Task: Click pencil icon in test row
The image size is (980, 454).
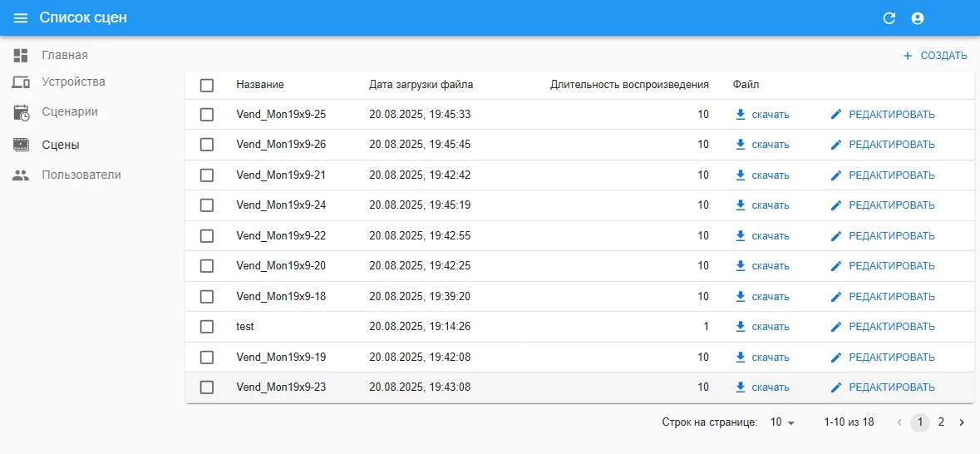Action: tap(836, 327)
